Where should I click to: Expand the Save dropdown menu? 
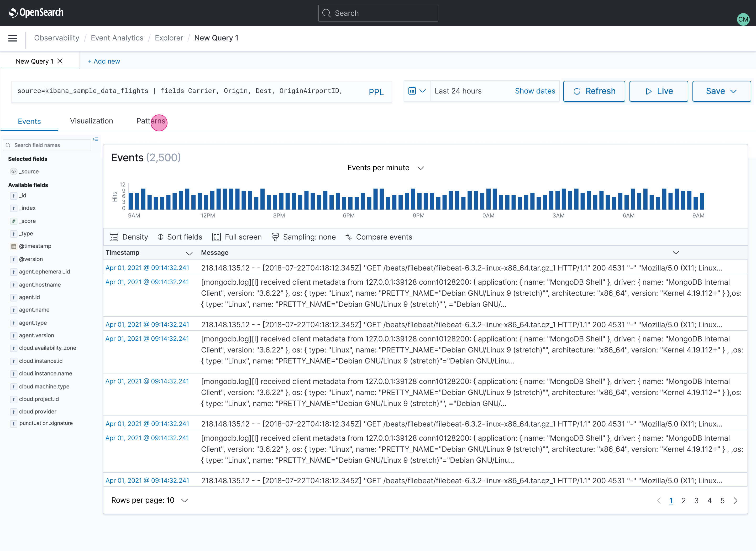coord(734,91)
